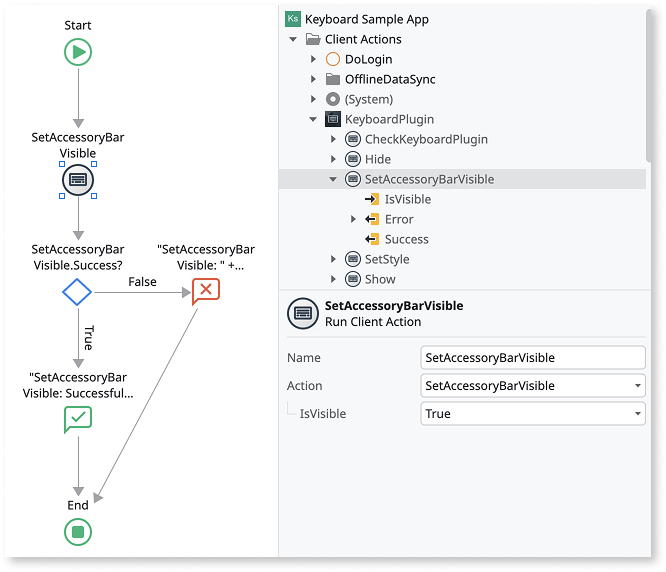Screen dimensions: 666x572
Task: Click the KeyboardPlugin module icon
Action: (333, 119)
